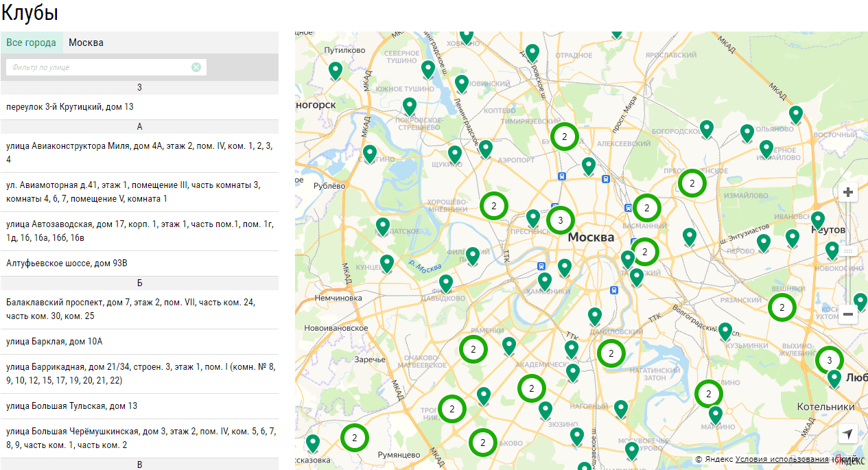Click the pin at Марьино

pos(716,416)
